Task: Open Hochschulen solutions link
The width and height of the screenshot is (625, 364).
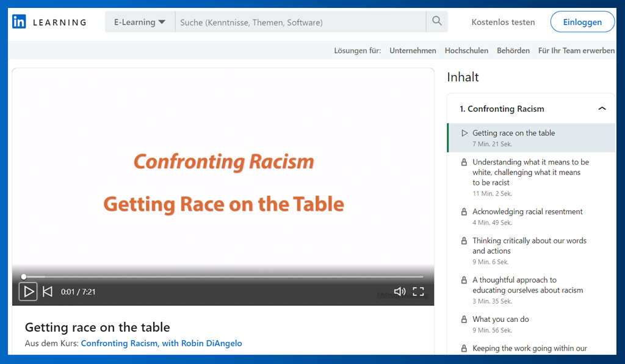Action: pyautogui.click(x=466, y=51)
